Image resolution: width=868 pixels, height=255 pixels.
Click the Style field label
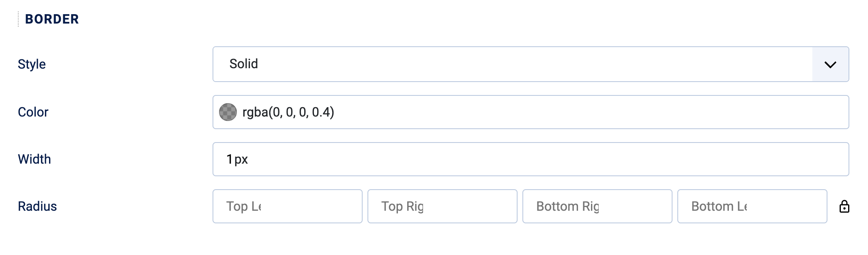pos(32,64)
